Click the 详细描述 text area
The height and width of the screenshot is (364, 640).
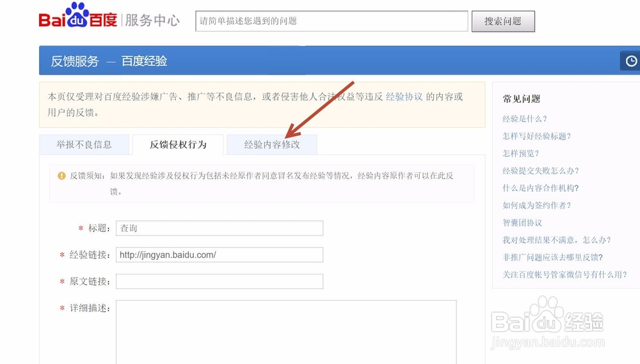(286, 332)
